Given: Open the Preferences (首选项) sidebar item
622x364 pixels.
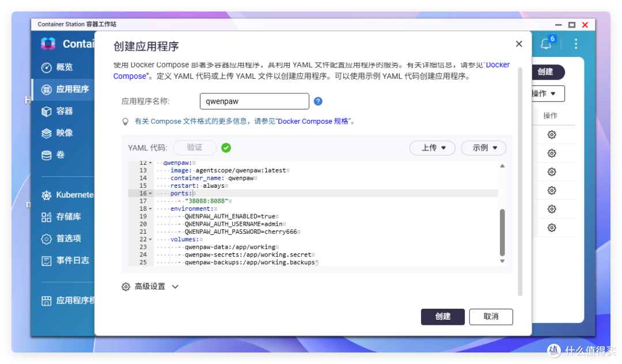Looking at the screenshot, I should pos(61,238).
